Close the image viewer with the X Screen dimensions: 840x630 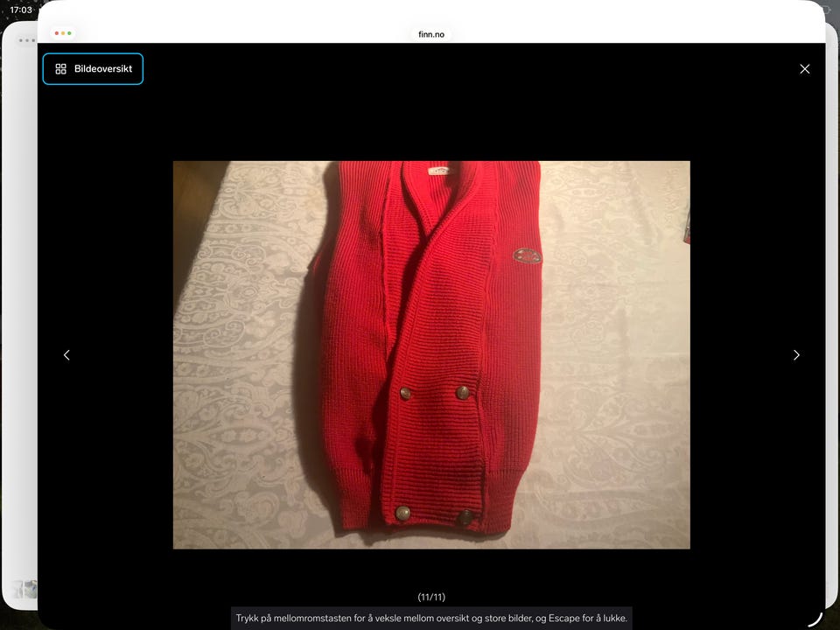coord(805,68)
